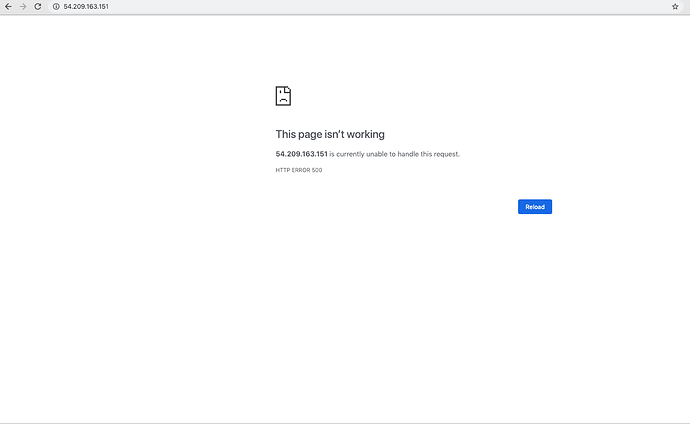This screenshot has height=424, width=690.
Task: Click the bold 54.209.163.151 in the message
Action: point(301,154)
